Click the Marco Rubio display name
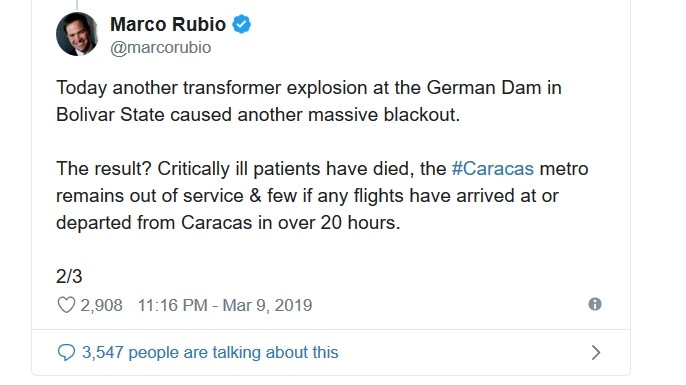686x385 pixels. click(x=168, y=24)
